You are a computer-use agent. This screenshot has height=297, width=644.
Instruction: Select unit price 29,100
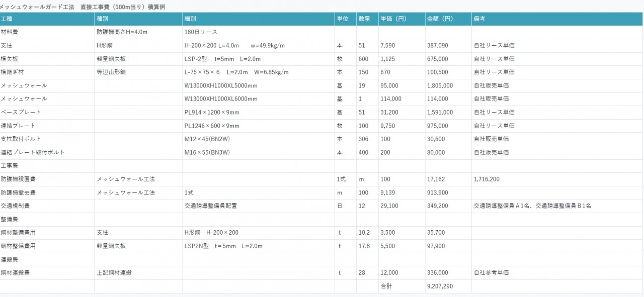point(389,206)
